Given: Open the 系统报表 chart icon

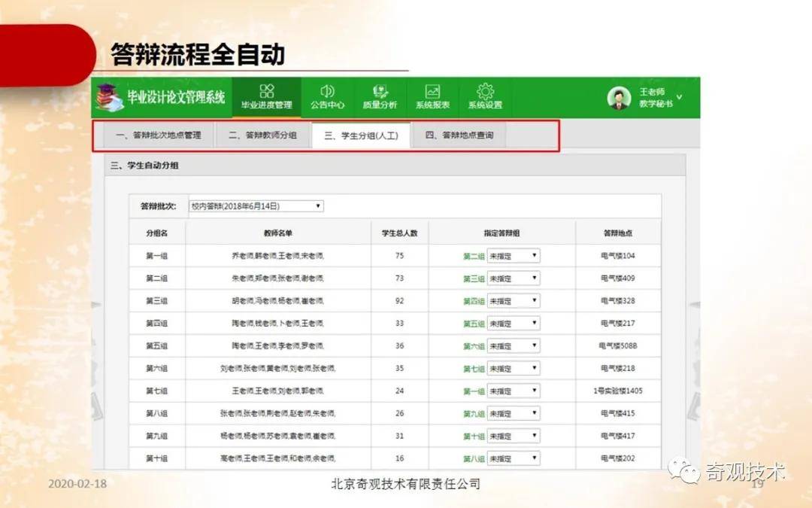Looking at the screenshot, I should coord(432,92).
